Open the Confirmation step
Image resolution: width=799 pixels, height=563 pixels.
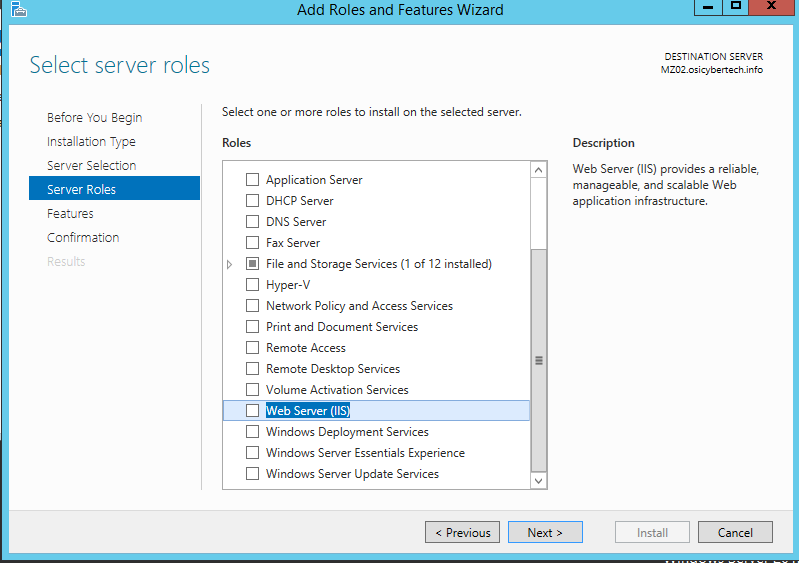[x=83, y=237]
